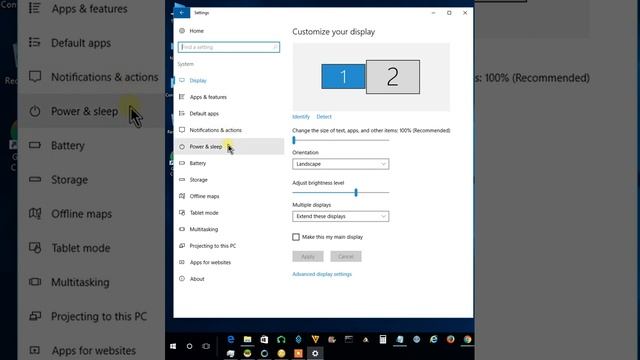Click the Cortana circle on taskbar
The image size is (640, 360).
coord(189,346)
